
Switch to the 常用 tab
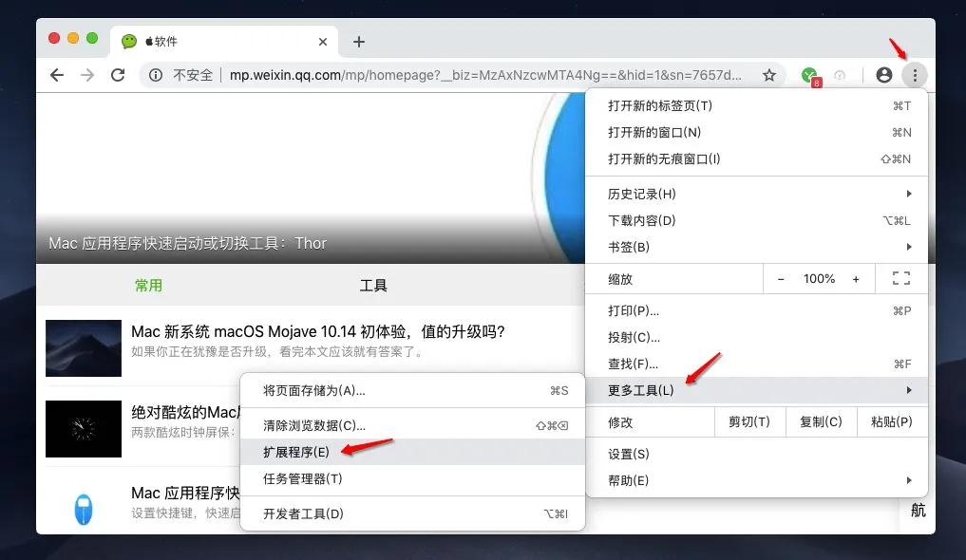click(x=148, y=286)
